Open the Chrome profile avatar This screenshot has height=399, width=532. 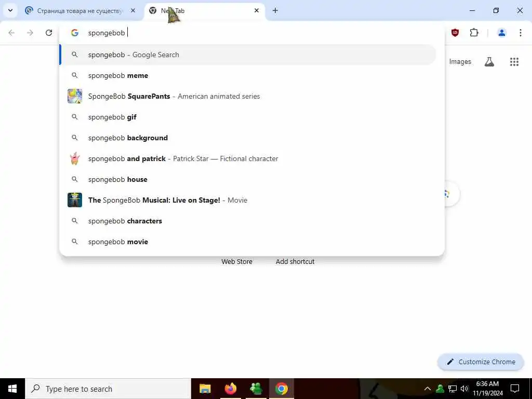tap(502, 33)
